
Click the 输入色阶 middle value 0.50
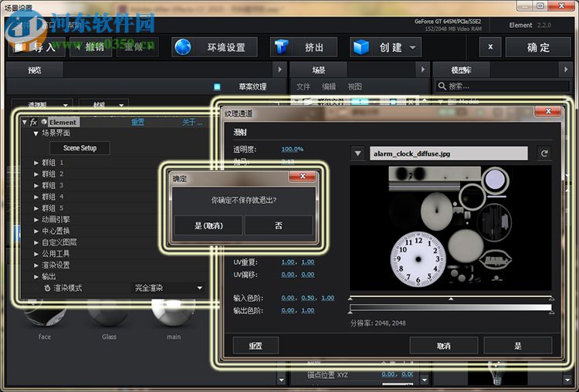(308, 298)
